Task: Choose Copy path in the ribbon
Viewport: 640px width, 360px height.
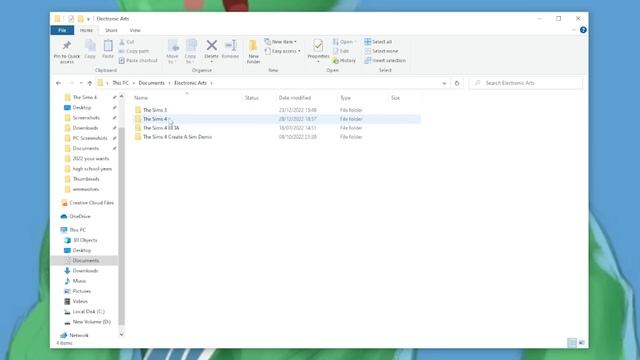Action: pos(134,51)
